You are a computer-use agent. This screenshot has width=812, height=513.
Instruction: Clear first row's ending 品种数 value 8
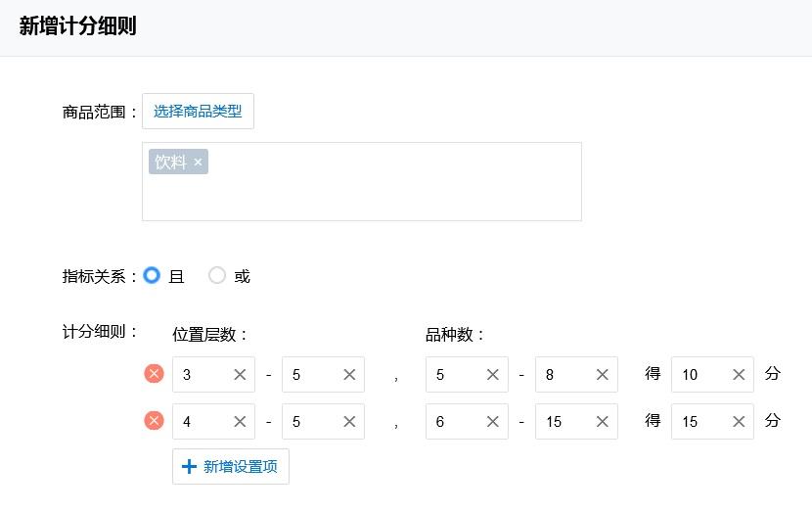click(603, 374)
